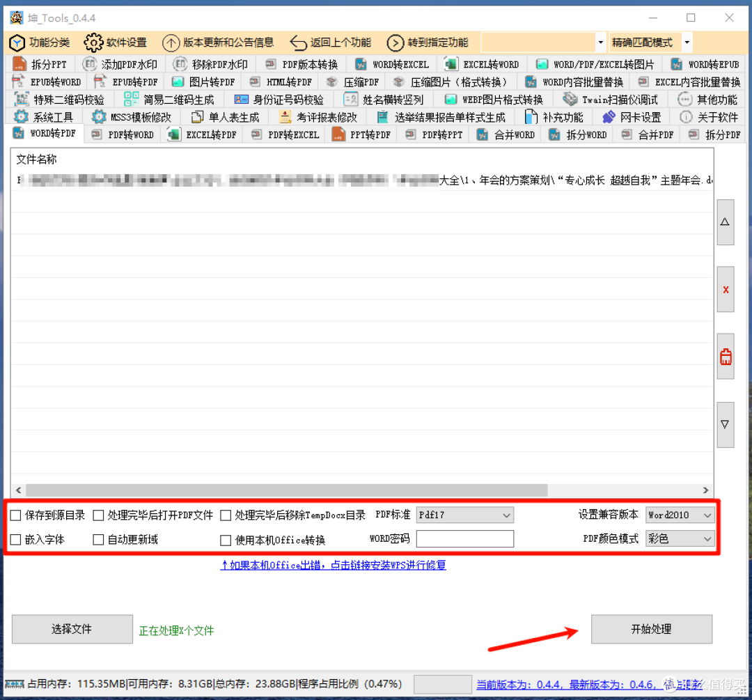
Task: Click the 返回上个功能 back arrow icon
Action: pyautogui.click(x=298, y=42)
